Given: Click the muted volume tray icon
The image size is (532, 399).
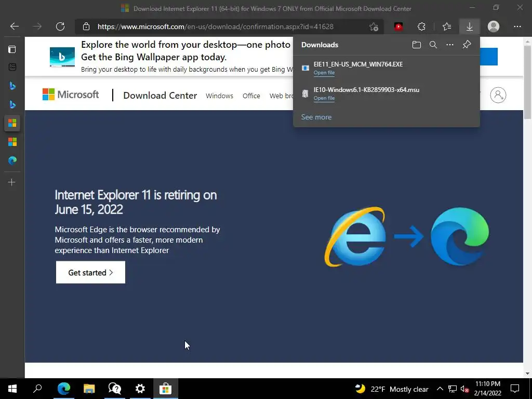Looking at the screenshot, I should coord(465,389).
